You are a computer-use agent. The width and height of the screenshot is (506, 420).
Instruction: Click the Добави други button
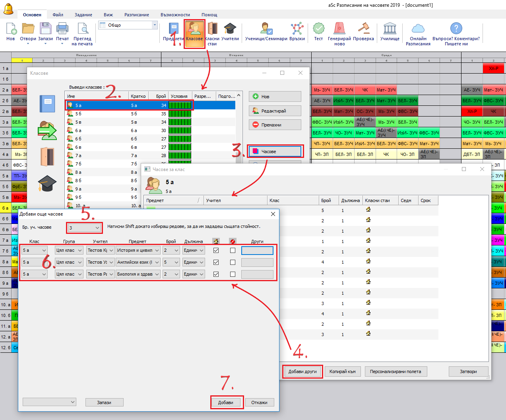pos(302,371)
